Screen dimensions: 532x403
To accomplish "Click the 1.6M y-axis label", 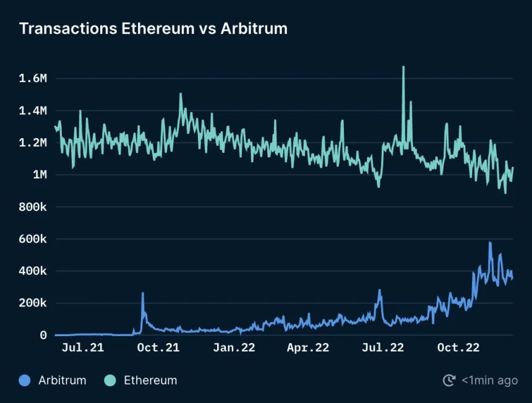I will [x=33, y=79].
